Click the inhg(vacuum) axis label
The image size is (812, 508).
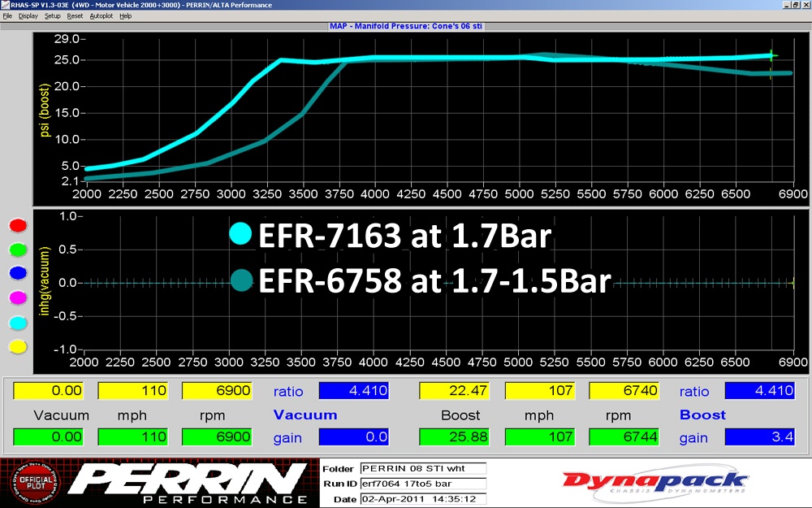45,281
